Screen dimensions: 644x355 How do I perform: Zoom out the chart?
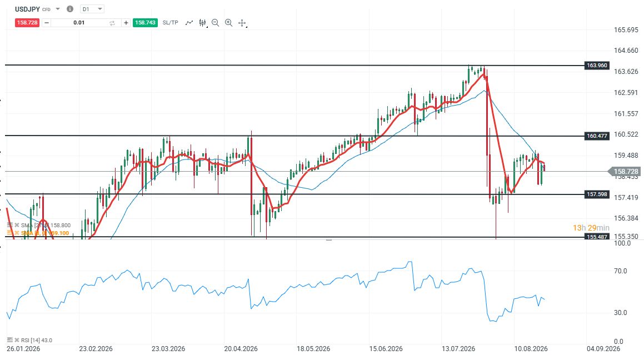(215, 23)
